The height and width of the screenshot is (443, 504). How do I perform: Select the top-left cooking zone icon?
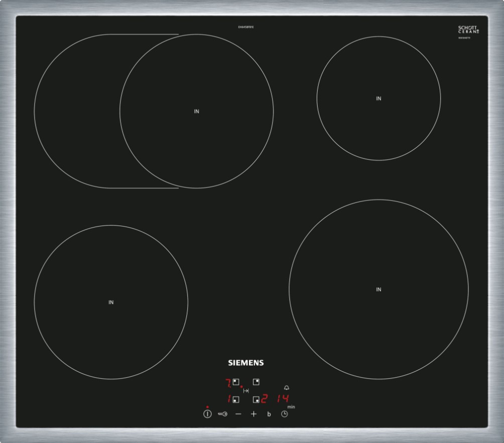(x=236, y=382)
